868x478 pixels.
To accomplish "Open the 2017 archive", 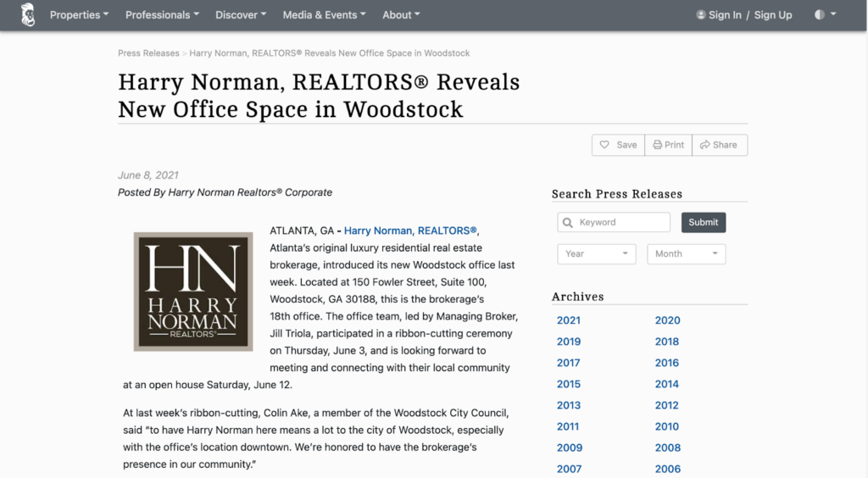I will (569, 363).
